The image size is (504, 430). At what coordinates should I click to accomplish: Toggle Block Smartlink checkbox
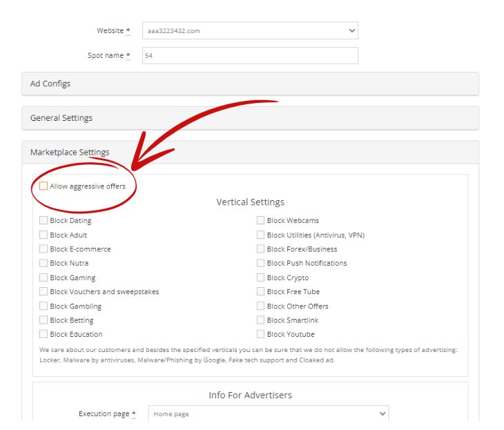pos(261,320)
